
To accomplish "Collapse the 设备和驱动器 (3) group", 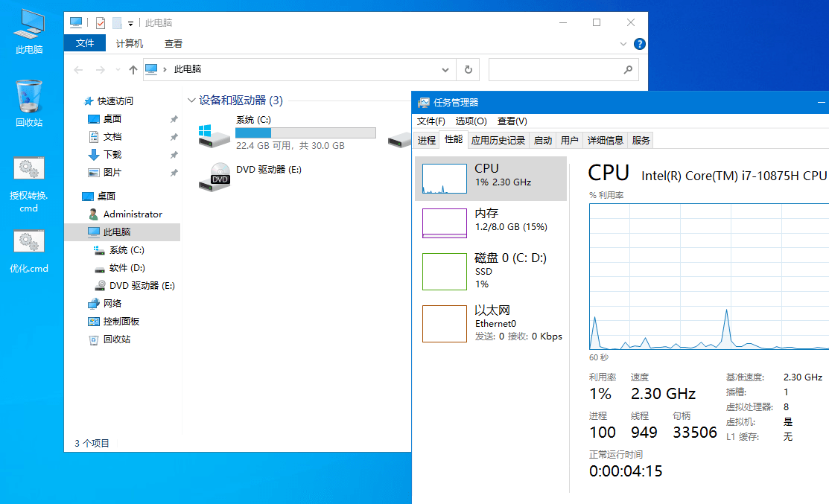I will tap(192, 100).
